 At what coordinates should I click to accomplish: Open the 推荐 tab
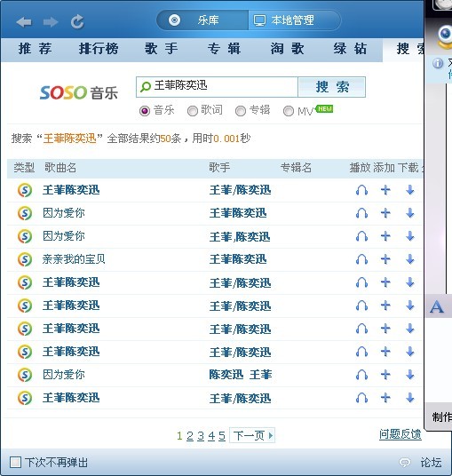point(35,49)
